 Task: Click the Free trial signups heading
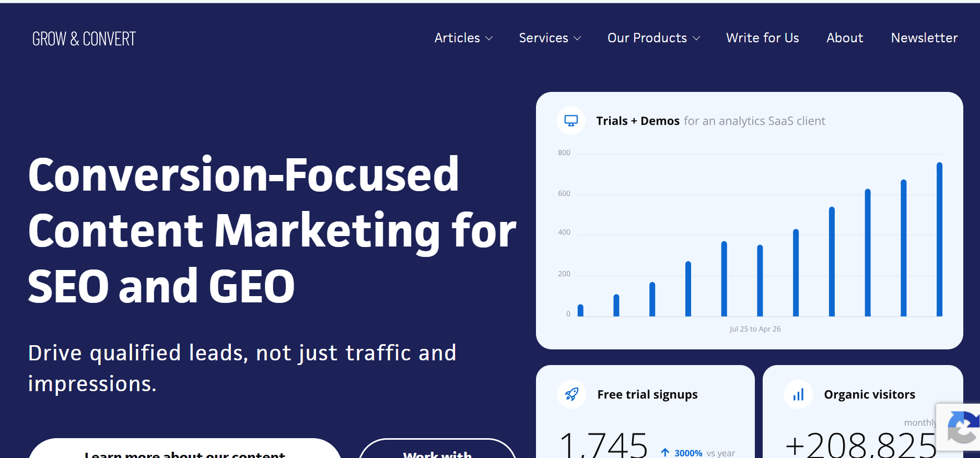pyautogui.click(x=647, y=395)
